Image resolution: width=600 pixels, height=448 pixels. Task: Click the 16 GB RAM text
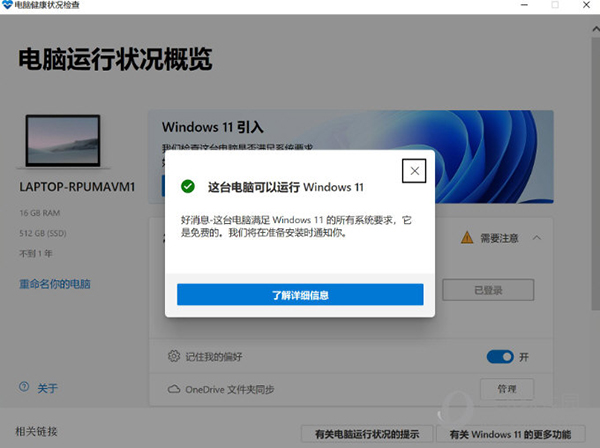pos(40,213)
